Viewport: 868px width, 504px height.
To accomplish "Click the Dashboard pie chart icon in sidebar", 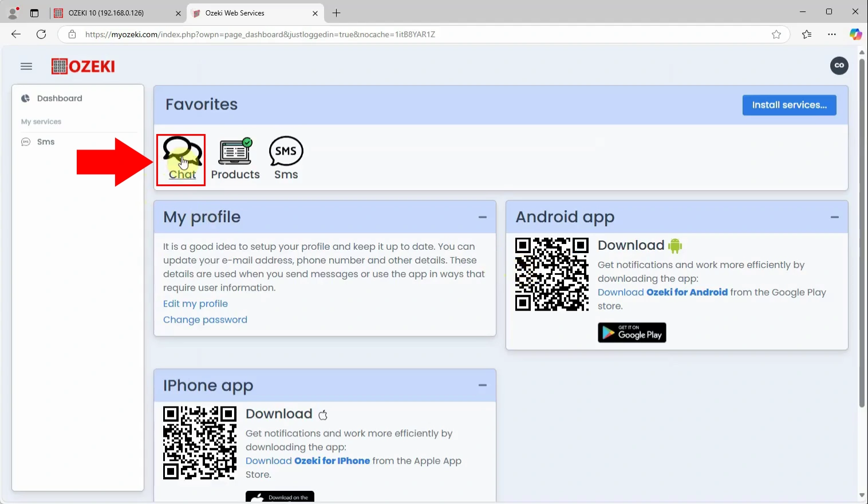I will tap(25, 99).
